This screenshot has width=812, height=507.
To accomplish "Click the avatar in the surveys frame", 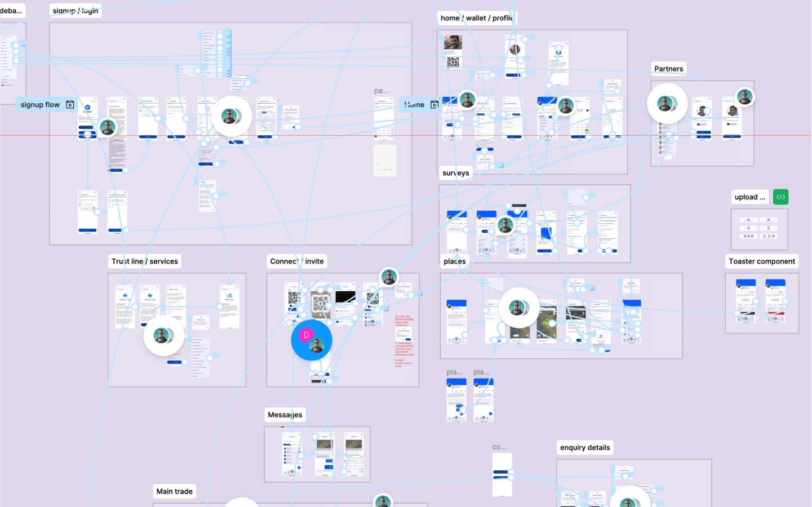I will [x=505, y=225].
